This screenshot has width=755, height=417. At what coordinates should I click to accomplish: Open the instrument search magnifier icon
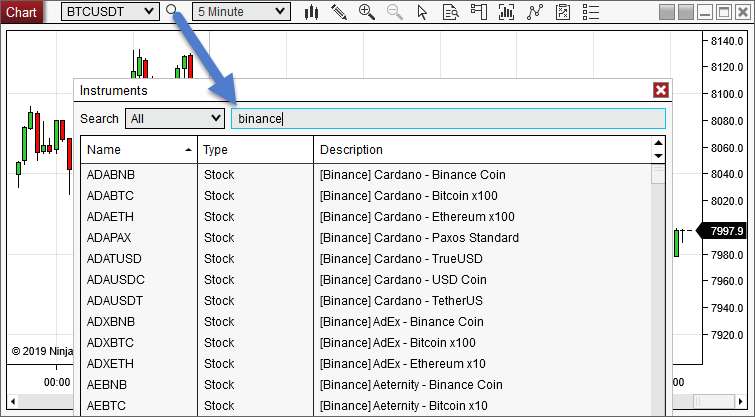172,11
